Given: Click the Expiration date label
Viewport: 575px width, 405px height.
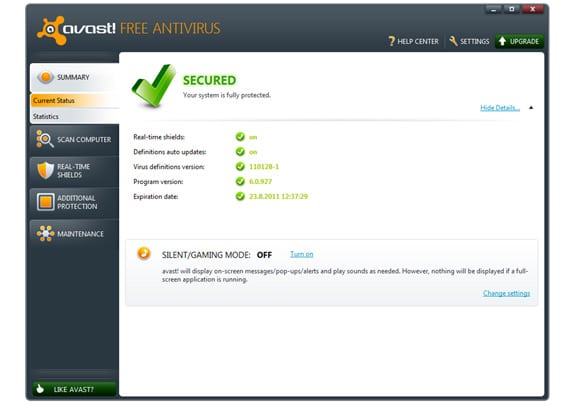Looking at the screenshot, I should (156, 197).
